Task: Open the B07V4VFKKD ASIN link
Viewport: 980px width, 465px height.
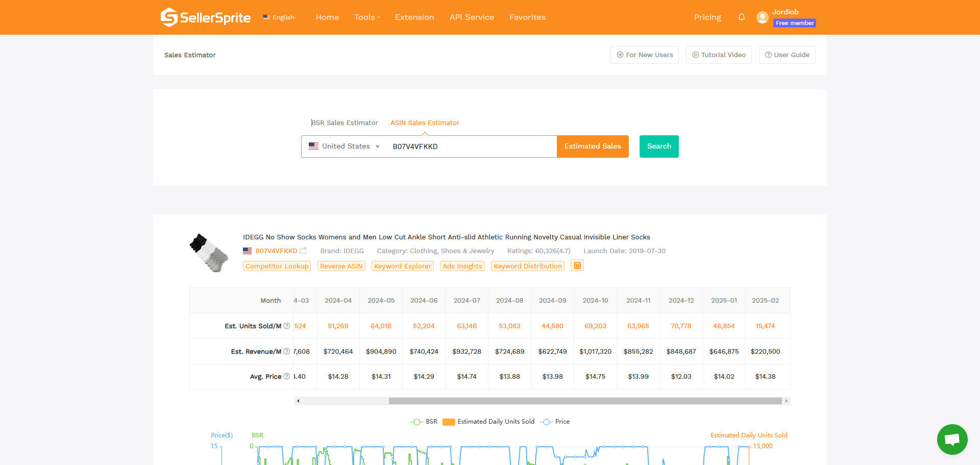Action: click(276, 251)
